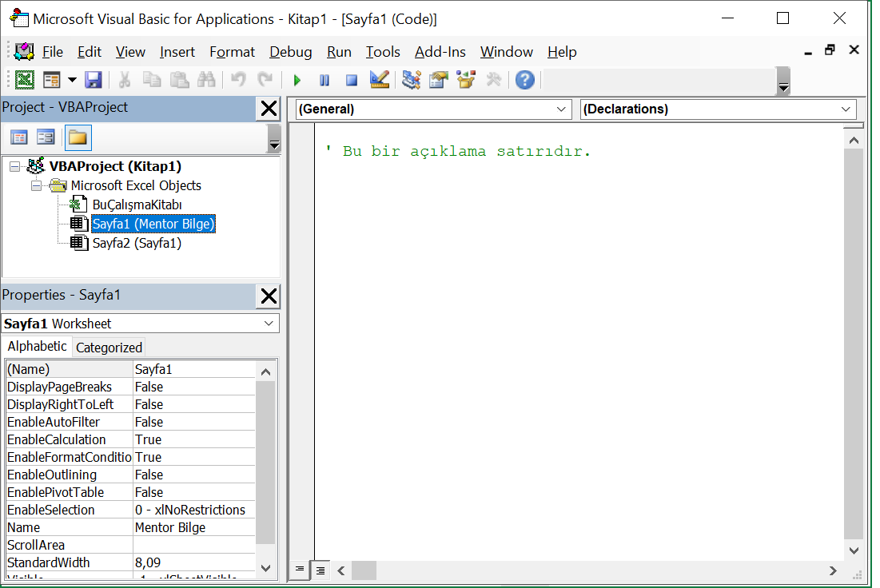Open VBA Help question mark icon
The image size is (880, 588).
tap(525, 80)
